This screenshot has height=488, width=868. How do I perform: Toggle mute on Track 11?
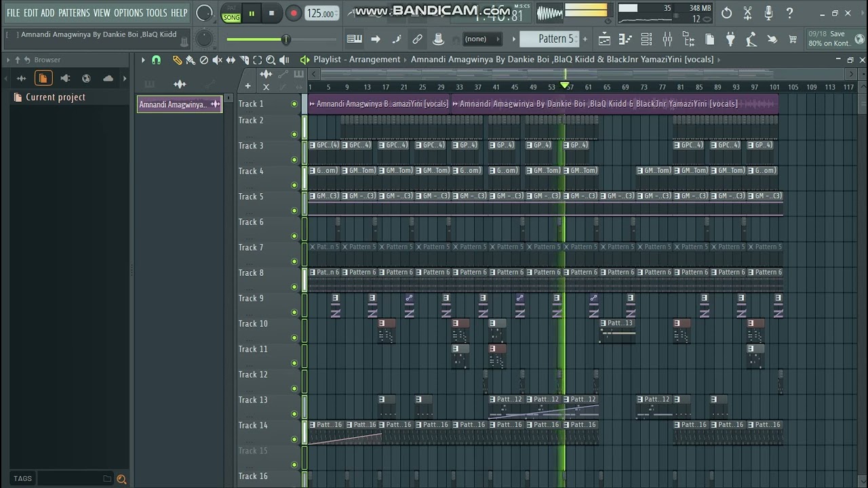click(294, 363)
